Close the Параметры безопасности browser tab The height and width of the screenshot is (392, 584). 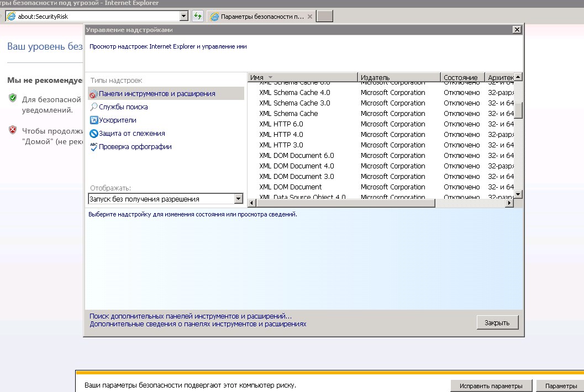310,17
